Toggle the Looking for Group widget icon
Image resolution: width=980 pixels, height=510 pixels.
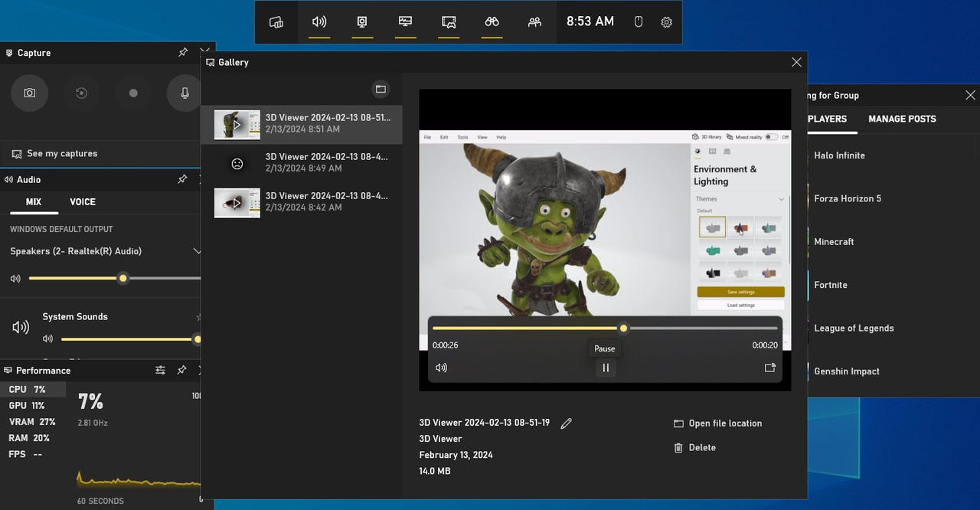coord(492,22)
